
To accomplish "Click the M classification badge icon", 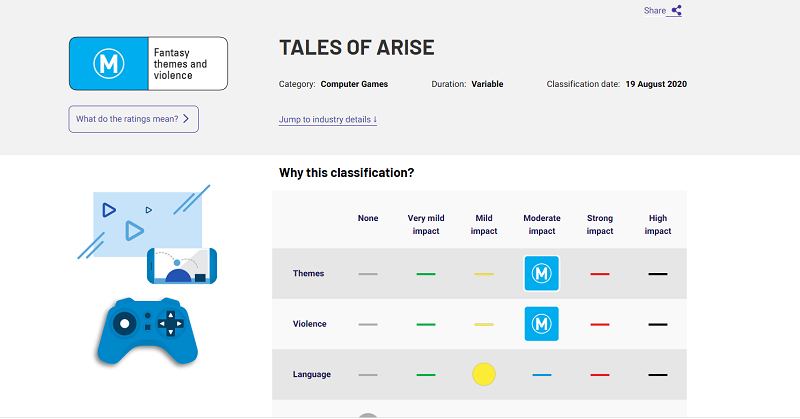I will click(x=109, y=64).
